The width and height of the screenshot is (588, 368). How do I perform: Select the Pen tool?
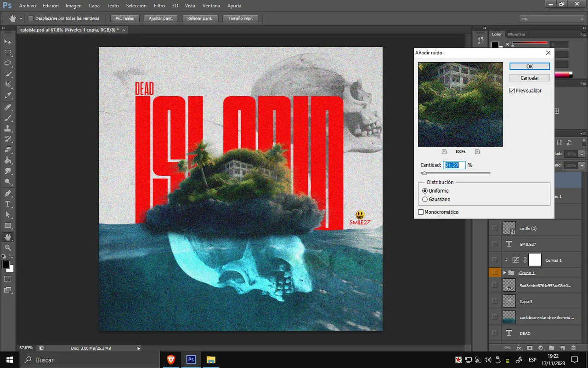tap(8, 193)
